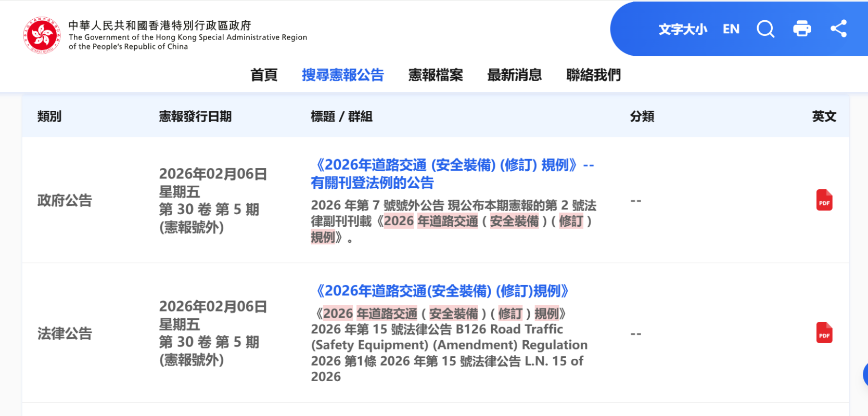Go to the 首頁 menu item
Screen dimensions: 868x416
tap(264, 75)
